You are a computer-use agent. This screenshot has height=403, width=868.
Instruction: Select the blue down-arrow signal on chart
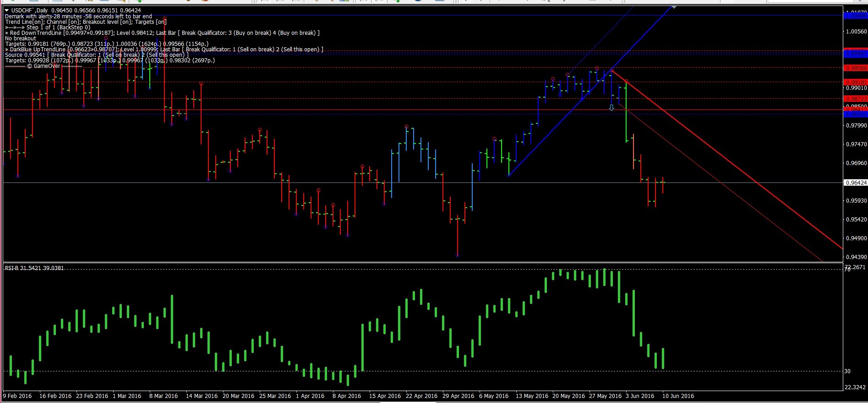611,108
